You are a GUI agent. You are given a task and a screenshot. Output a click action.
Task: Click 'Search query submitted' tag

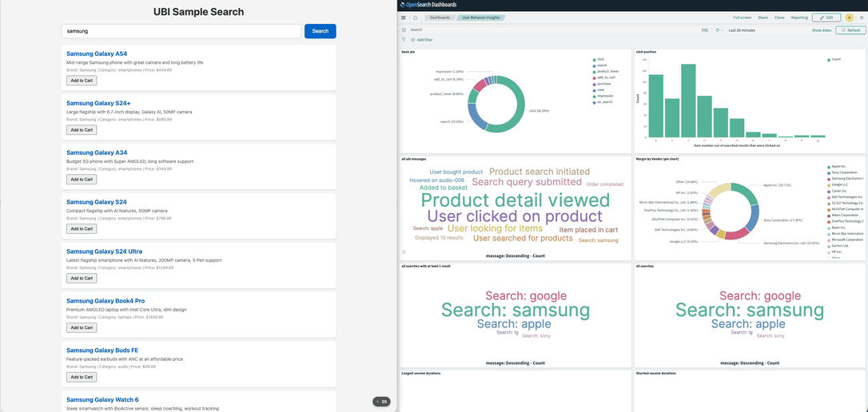coord(527,182)
